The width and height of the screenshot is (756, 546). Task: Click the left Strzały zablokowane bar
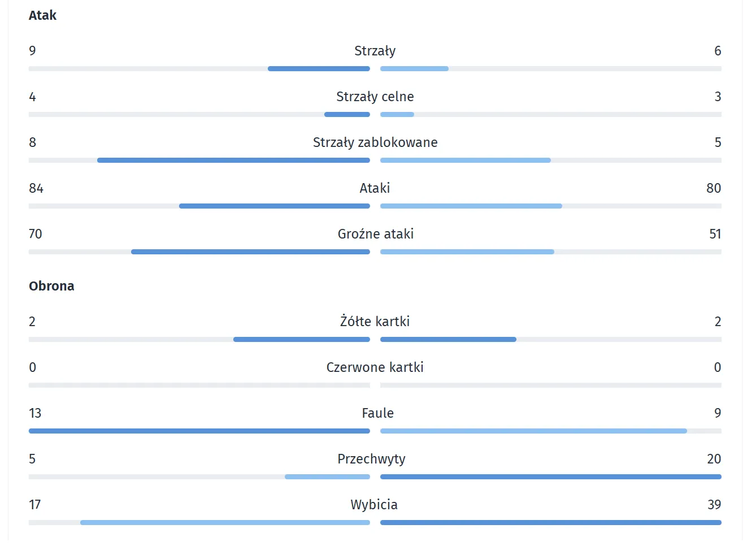[233, 161]
